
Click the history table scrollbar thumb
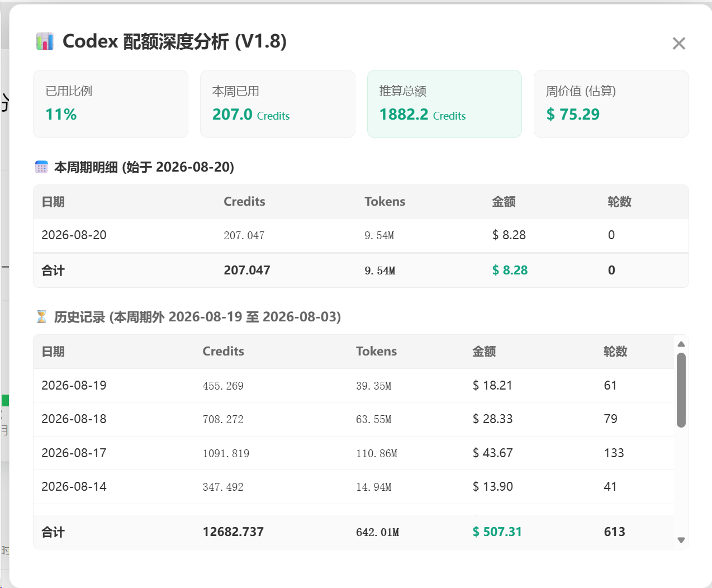pos(681,390)
